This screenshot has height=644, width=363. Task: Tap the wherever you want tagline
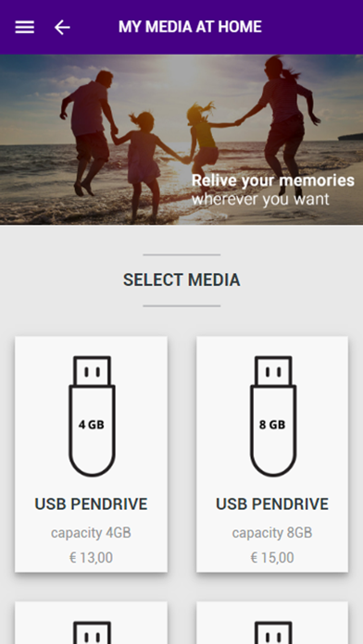pos(260,200)
